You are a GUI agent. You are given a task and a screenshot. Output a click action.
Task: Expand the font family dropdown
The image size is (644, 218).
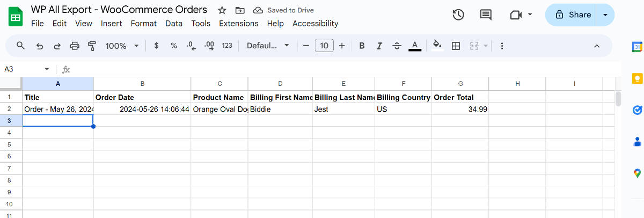pyautogui.click(x=268, y=46)
